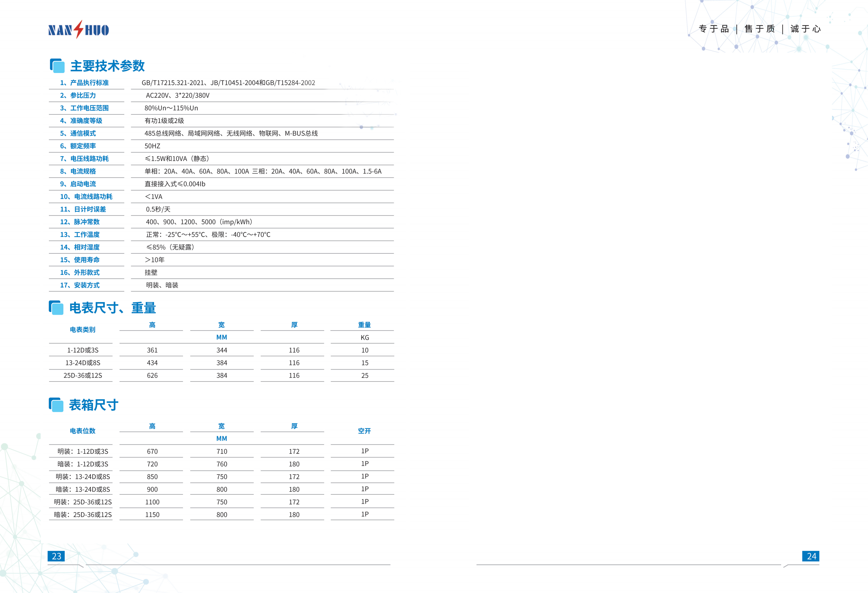The image size is (868, 593).
Task: Click the blue square icon beside 表箱尺寸
Action: pyautogui.click(x=56, y=405)
